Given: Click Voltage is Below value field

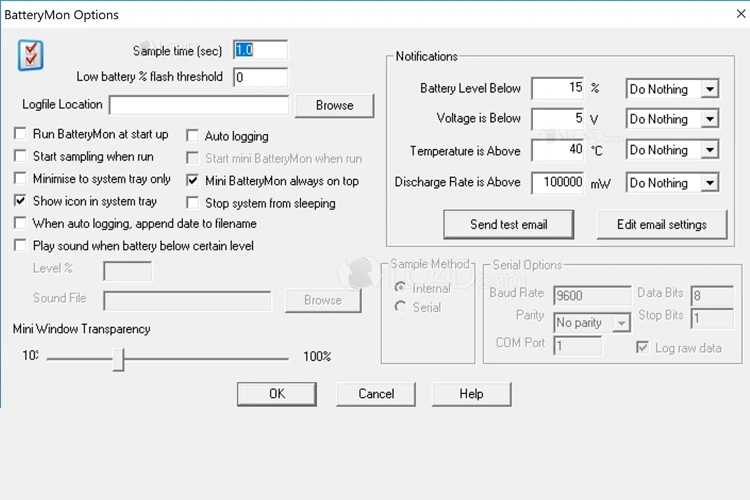Looking at the screenshot, I should coord(557,119).
